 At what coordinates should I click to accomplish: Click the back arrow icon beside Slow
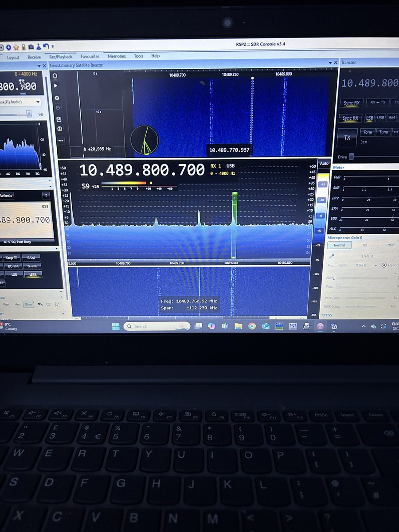tap(40, 304)
